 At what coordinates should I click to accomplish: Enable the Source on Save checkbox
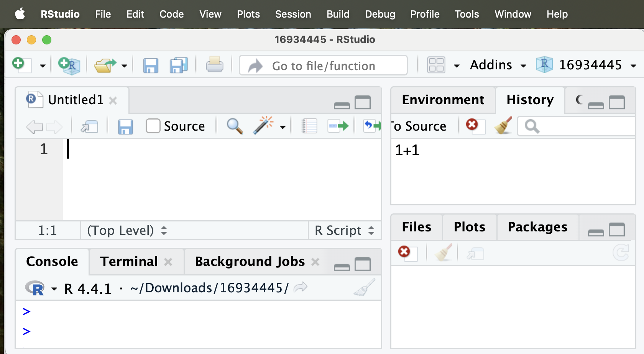tap(153, 126)
